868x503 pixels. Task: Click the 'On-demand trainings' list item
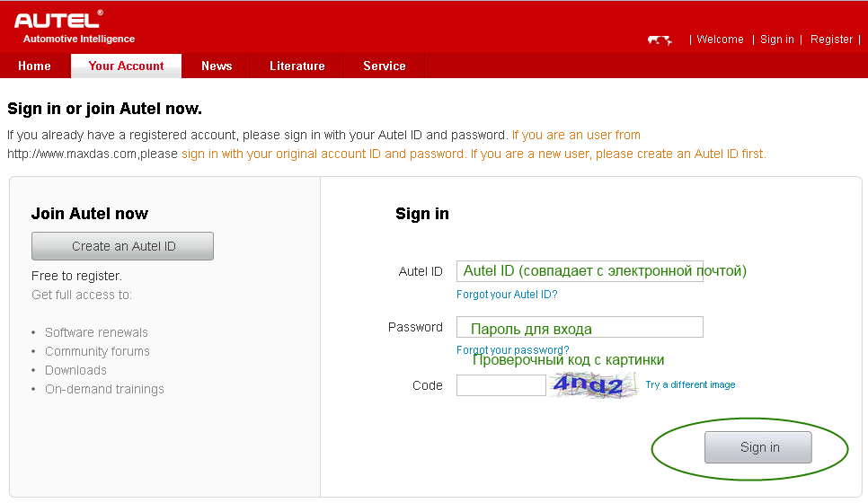tap(104, 389)
